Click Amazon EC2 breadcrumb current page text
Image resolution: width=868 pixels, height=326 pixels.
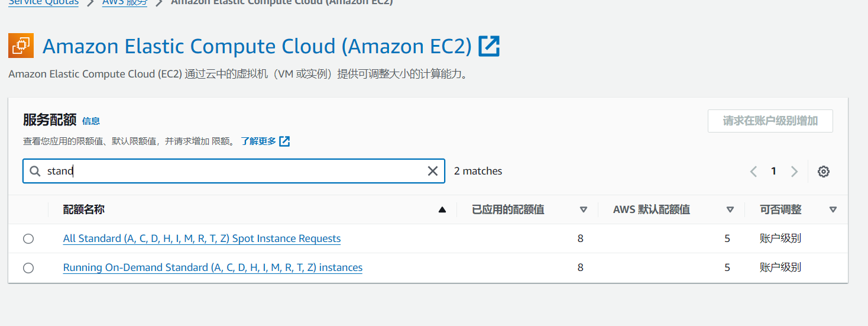(x=281, y=2)
